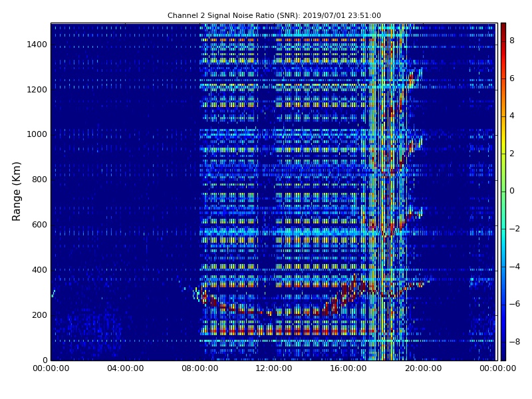The height and width of the screenshot is (399, 532).
Task: Click the 'Range (Km)' y-axis label
Action: (x=16, y=192)
